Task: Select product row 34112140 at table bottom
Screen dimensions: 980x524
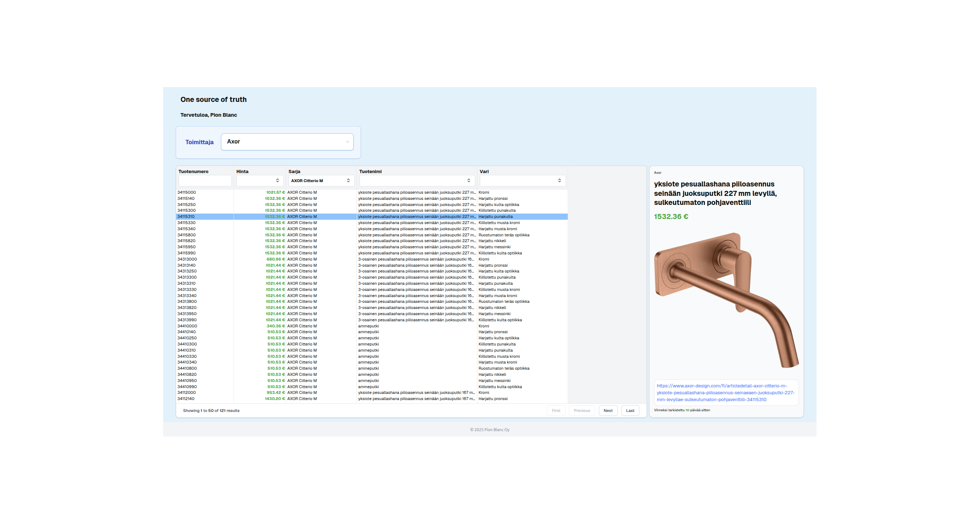Action: click(x=186, y=399)
